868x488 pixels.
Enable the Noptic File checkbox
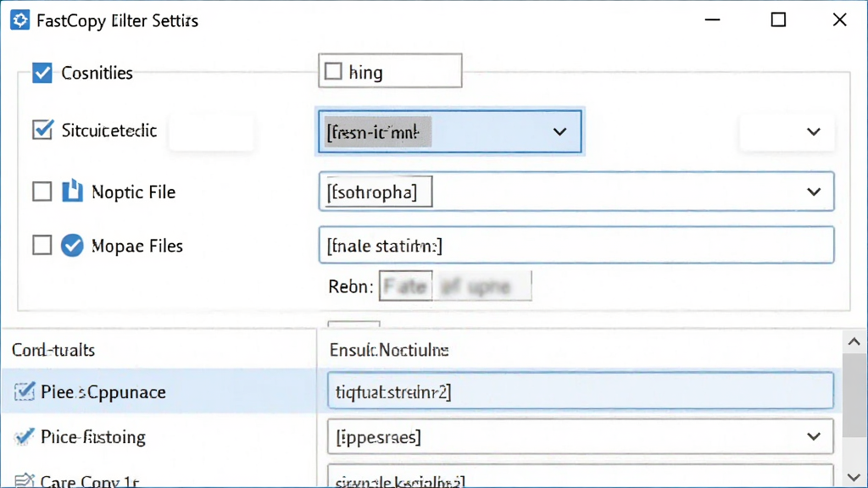[x=42, y=191]
